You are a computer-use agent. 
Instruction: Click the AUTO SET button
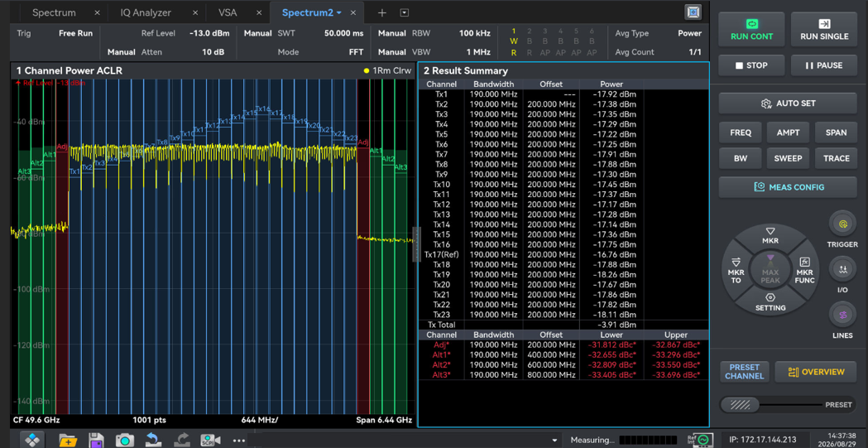[789, 103]
